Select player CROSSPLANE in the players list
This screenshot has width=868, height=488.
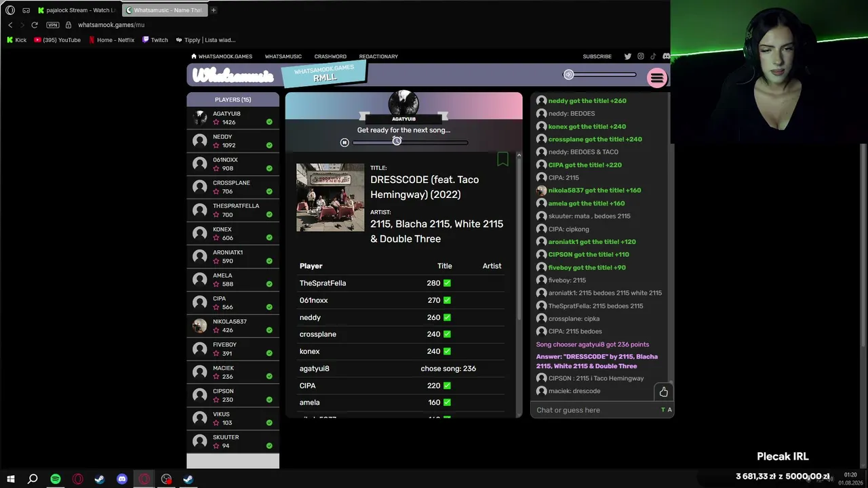[x=233, y=187]
